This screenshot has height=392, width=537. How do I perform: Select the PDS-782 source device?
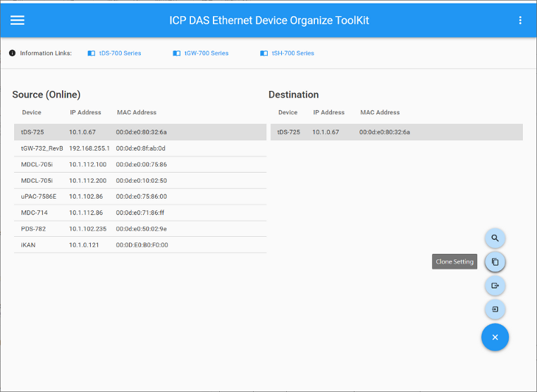[x=140, y=229]
